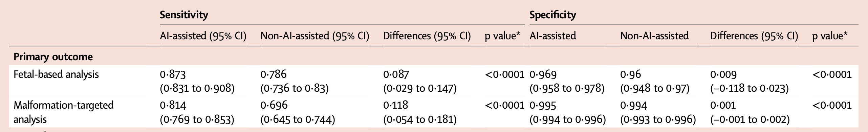The height and width of the screenshot is (132, 868).
Task: Click the Specificity column group header
Action: click(552, 15)
